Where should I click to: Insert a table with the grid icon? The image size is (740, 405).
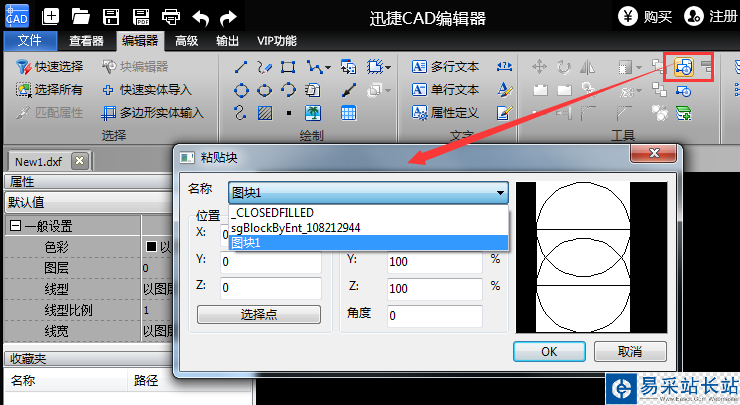348,113
